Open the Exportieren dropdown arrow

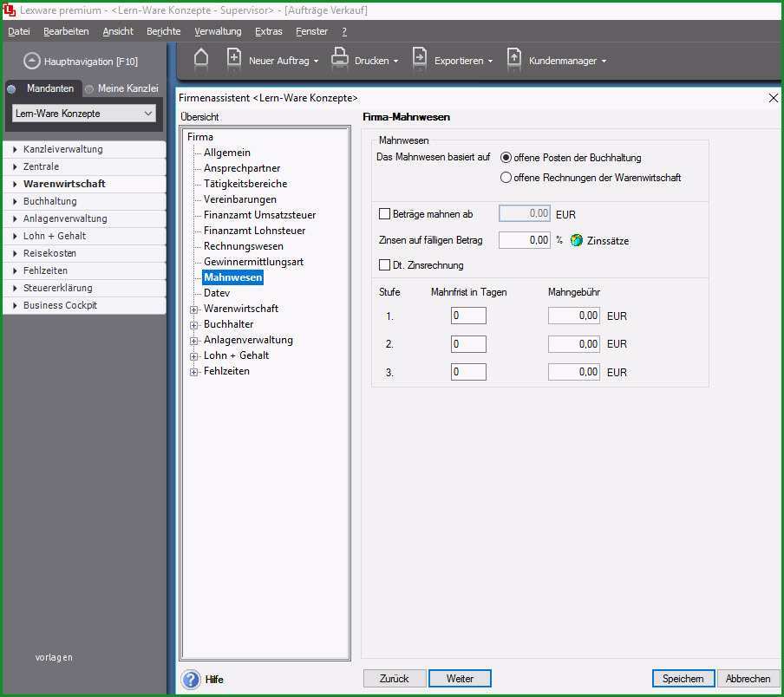[x=491, y=61]
